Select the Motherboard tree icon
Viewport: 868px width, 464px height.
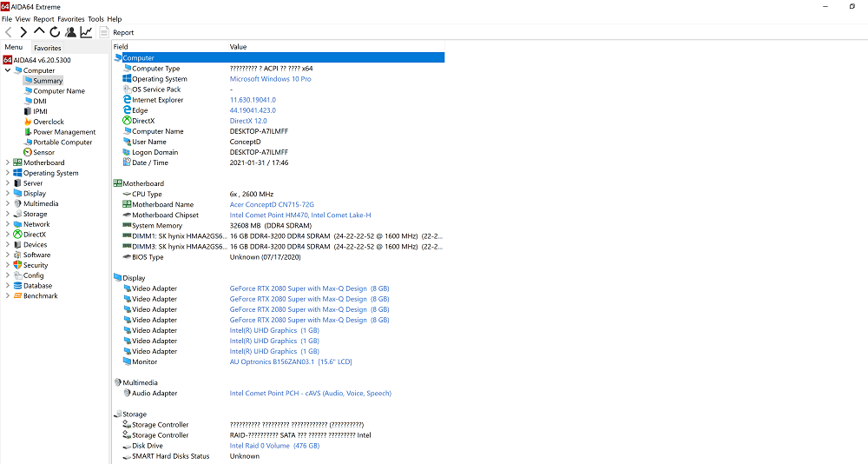(x=17, y=162)
